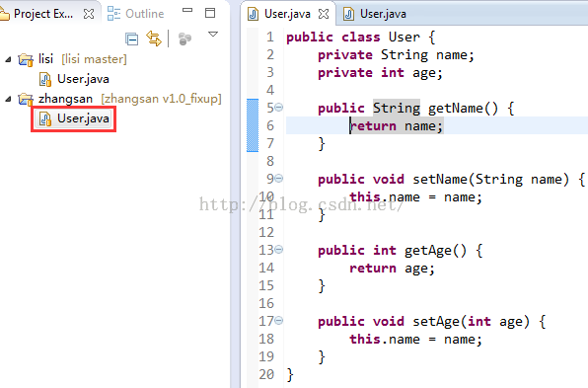This screenshot has height=388, width=588.
Task: Open User.java under the lisi project
Action: pos(83,79)
